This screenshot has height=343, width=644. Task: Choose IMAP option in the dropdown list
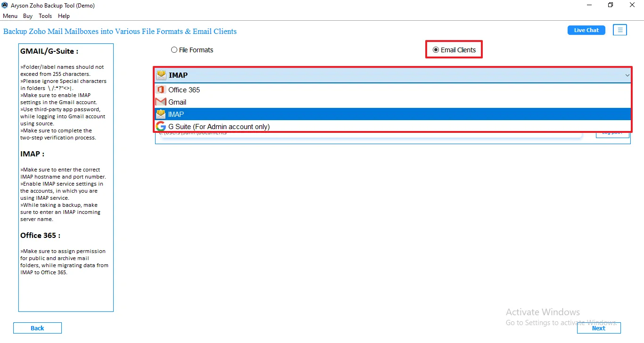393,114
